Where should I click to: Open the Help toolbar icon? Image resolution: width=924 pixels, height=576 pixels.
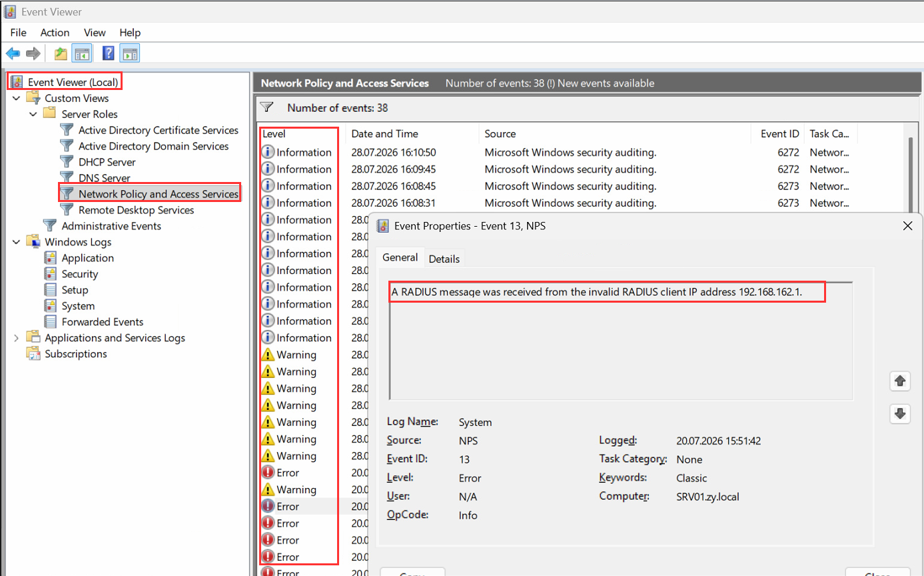pos(109,53)
